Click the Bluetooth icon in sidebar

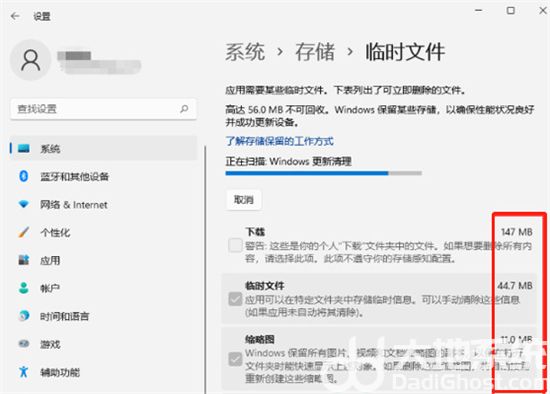(x=24, y=176)
